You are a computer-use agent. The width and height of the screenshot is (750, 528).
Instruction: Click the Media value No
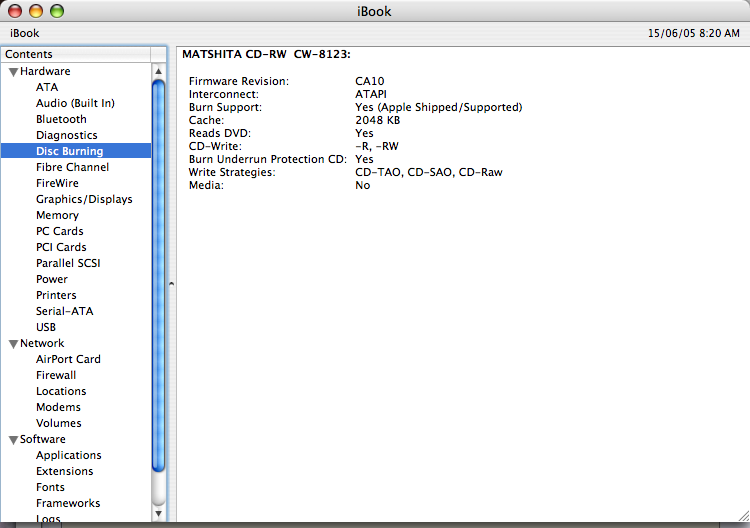[363, 185]
